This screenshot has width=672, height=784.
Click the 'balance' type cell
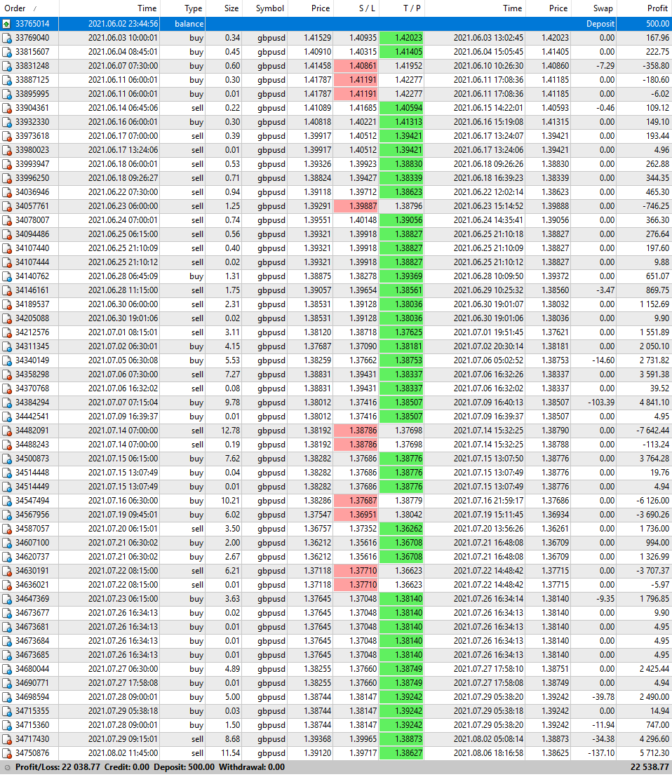(x=189, y=24)
